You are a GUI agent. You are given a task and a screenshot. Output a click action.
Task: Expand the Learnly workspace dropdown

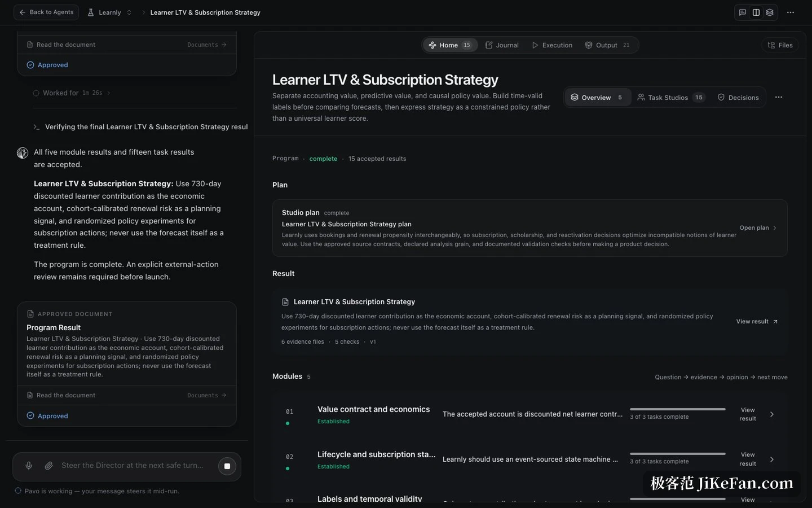click(x=110, y=12)
